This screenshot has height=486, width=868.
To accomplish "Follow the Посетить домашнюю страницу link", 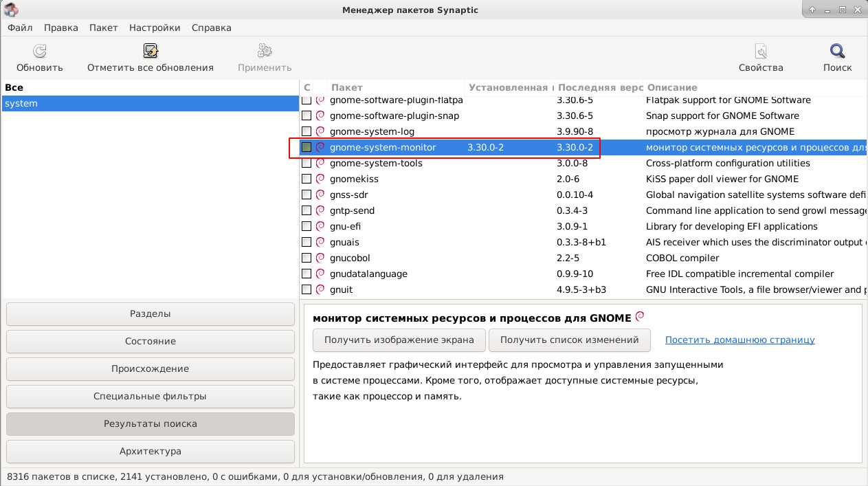I will coord(739,340).
